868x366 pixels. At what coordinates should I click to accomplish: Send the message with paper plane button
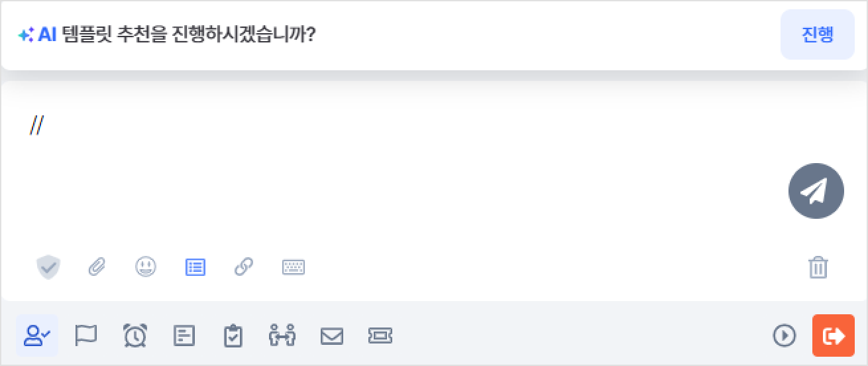[x=816, y=191]
